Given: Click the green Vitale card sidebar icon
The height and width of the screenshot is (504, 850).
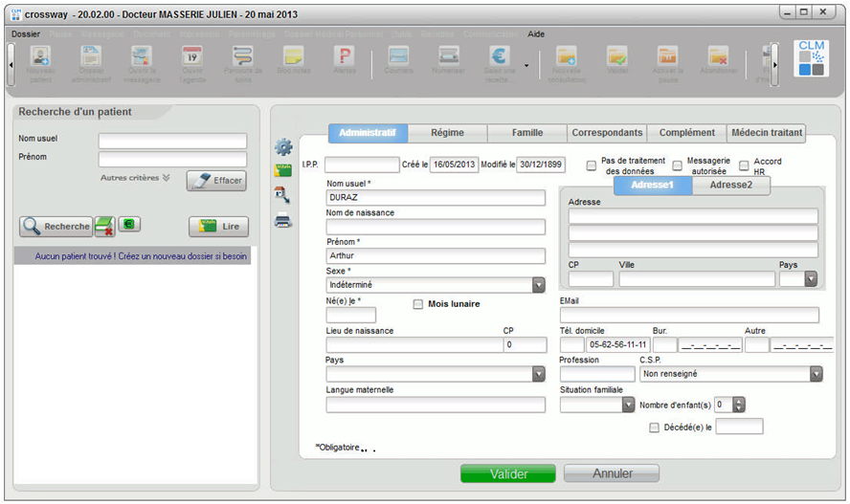Looking at the screenshot, I should pyautogui.click(x=283, y=170).
